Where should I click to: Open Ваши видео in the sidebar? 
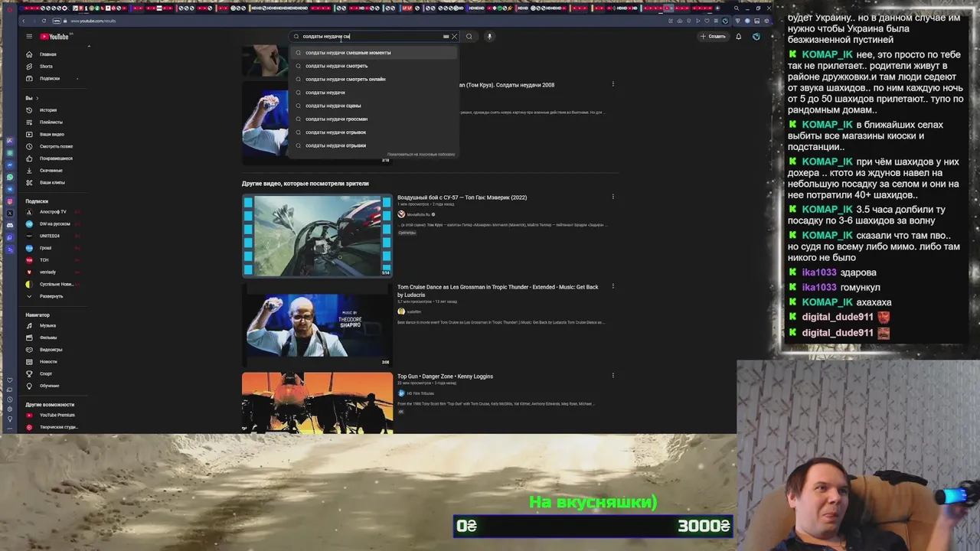tap(51, 134)
